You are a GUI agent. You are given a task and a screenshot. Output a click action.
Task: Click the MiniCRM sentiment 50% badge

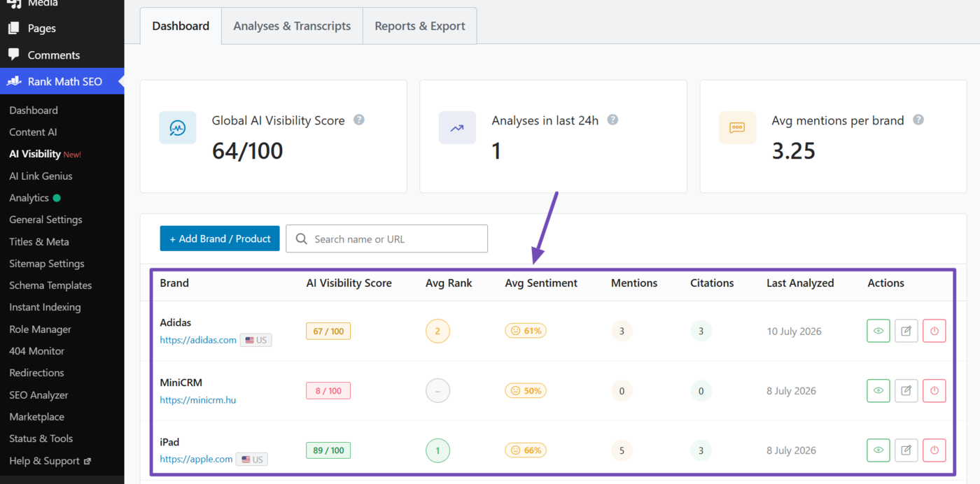[526, 390]
